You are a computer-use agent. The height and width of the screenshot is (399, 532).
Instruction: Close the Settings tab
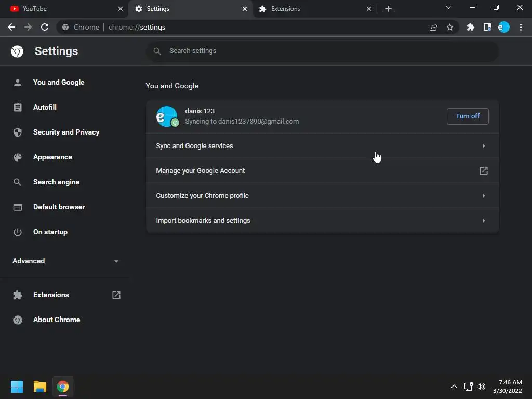coord(245,9)
